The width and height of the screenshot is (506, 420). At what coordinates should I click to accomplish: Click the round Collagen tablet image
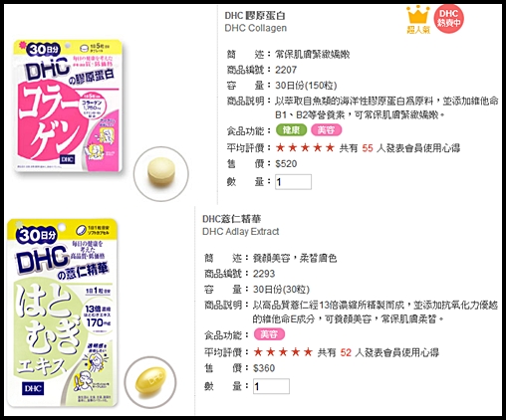[x=161, y=174]
